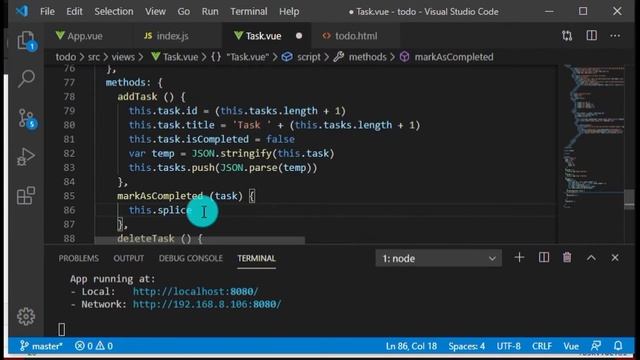
Task: Click 'UTF-8' encoding in status bar
Action: coord(509,346)
